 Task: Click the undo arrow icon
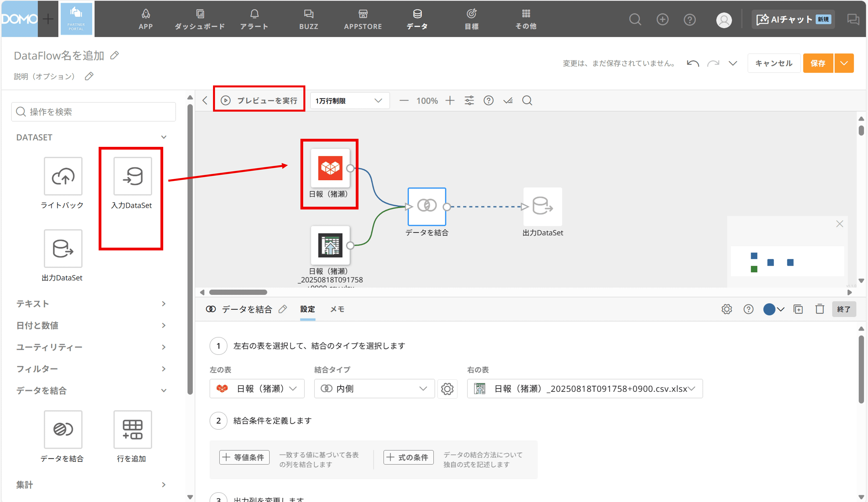pos(693,63)
